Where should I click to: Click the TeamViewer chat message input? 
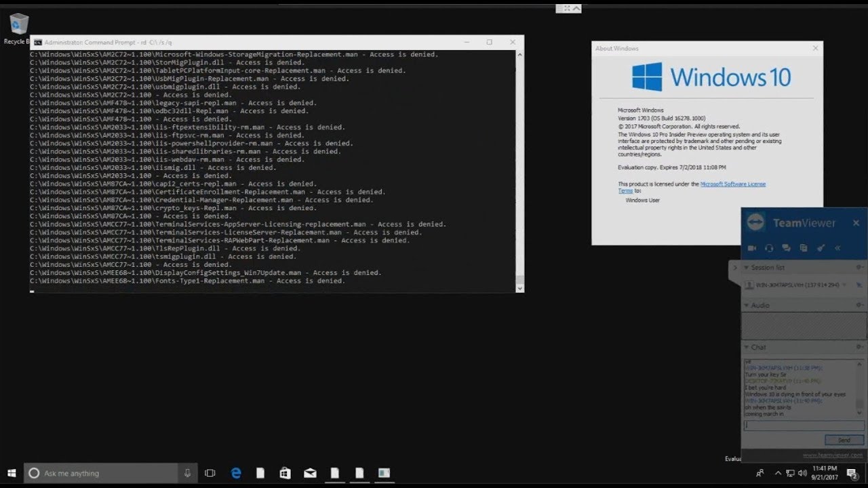point(803,426)
